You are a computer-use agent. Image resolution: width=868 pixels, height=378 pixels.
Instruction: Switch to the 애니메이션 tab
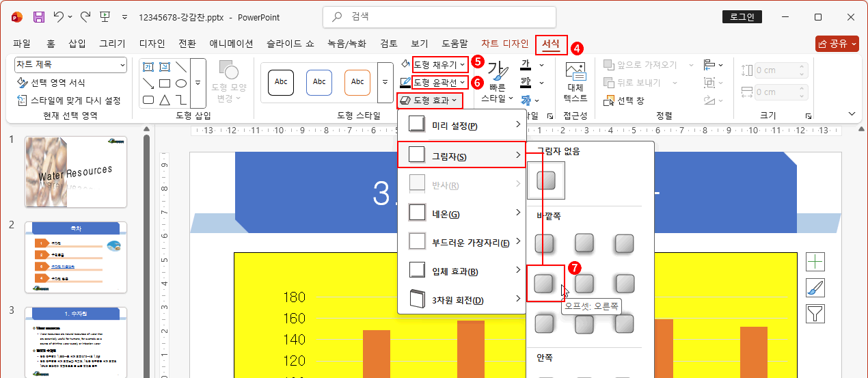(x=231, y=44)
